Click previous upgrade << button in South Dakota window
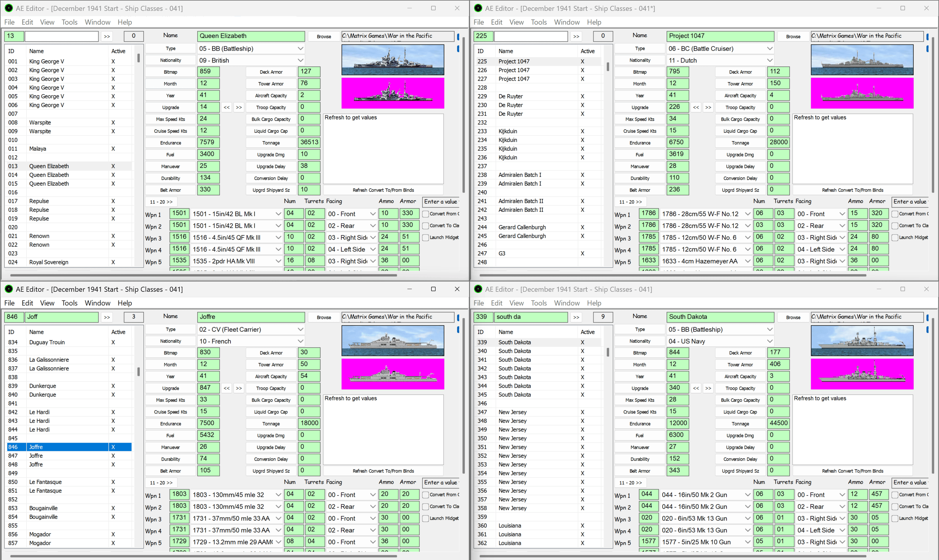Image resolution: width=939 pixels, height=560 pixels. coord(696,388)
